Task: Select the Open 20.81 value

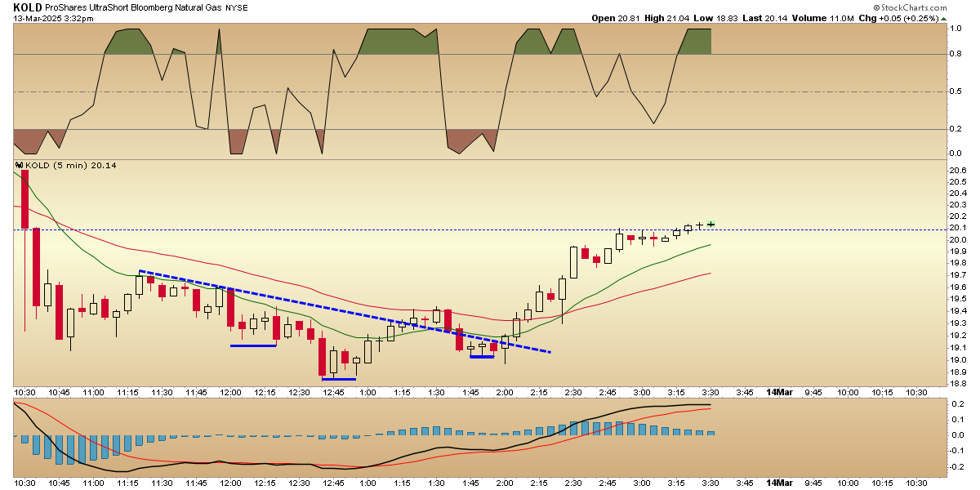Action: (x=616, y=18)
